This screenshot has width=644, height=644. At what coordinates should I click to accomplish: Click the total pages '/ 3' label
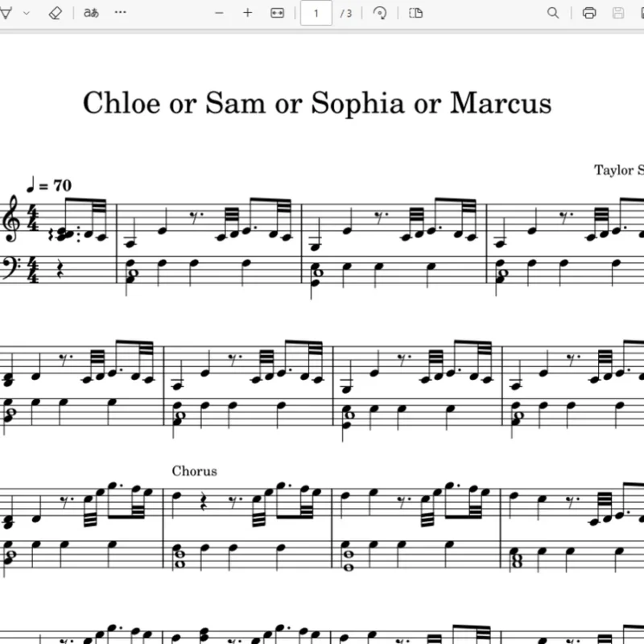click(346, 14)
